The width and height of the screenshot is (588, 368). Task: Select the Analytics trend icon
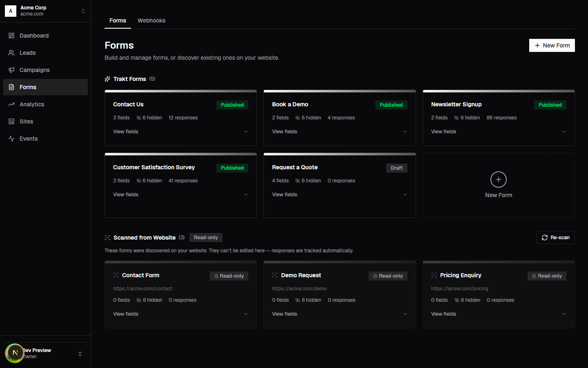coord(11,104)
